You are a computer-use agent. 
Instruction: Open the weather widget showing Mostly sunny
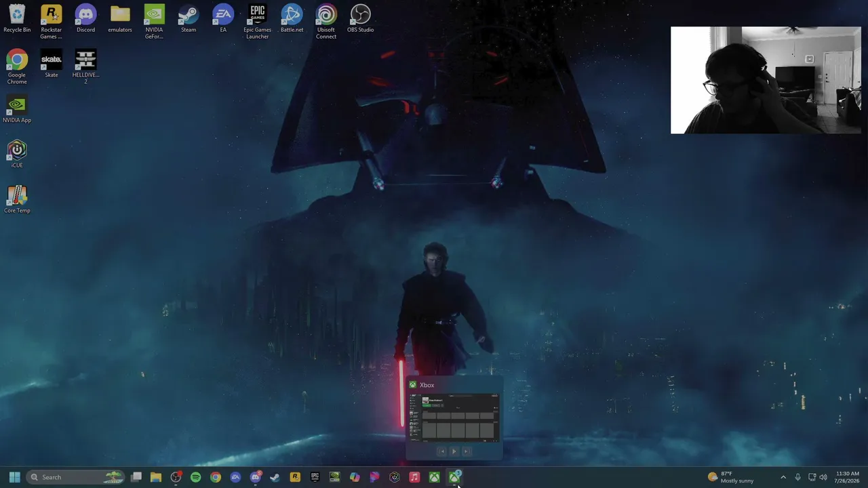click(x=730, y=477)
